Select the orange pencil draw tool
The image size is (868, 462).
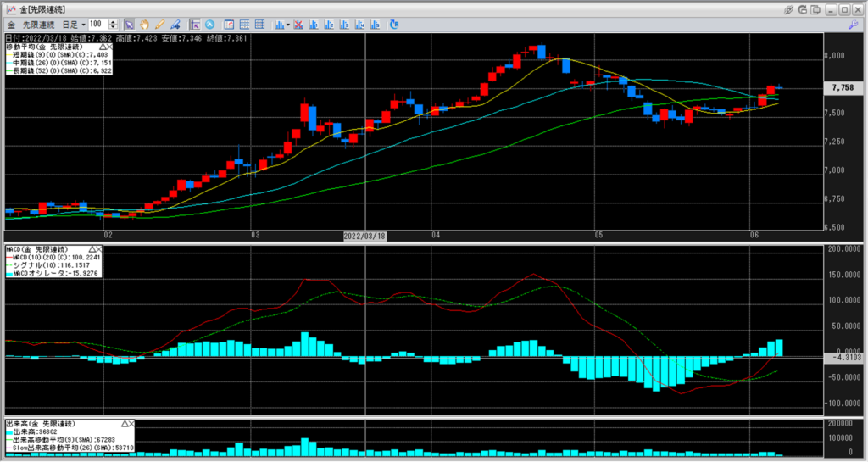[x=159, y=25]
